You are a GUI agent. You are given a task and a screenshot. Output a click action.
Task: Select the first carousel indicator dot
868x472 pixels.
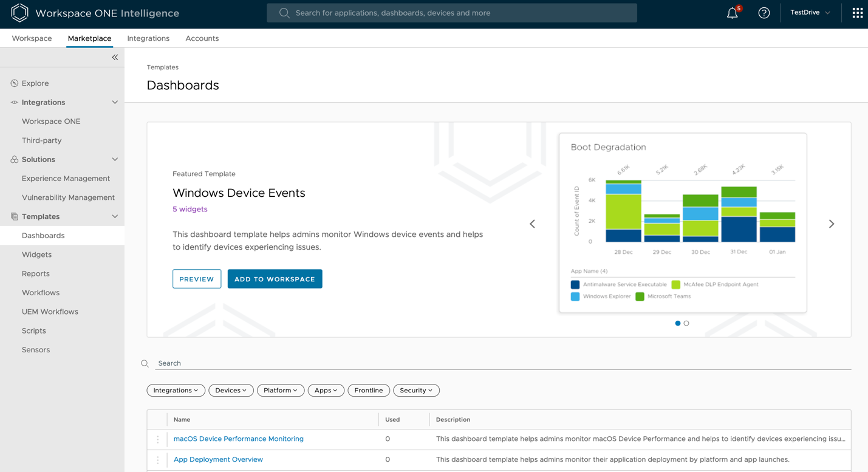pyautogui.click(x=678, y=323)
